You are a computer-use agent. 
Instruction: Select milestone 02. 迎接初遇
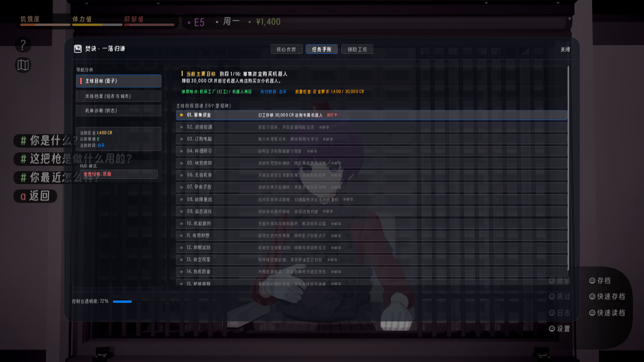372,127
